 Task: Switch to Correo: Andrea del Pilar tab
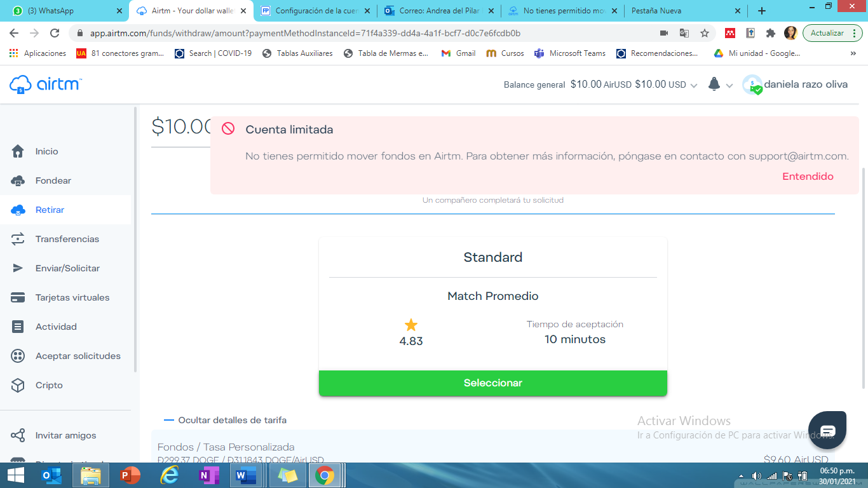[438, 11]
